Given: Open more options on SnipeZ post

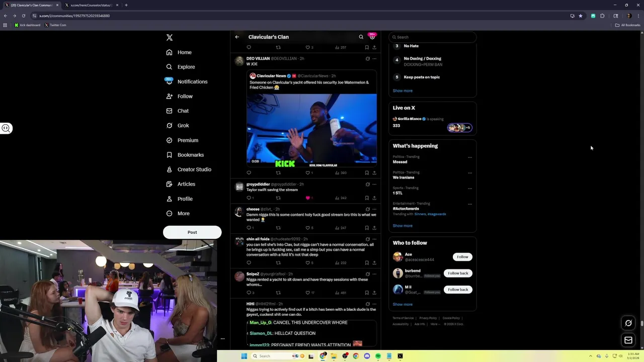Looking at the screenshot, I should coord(374,274).
